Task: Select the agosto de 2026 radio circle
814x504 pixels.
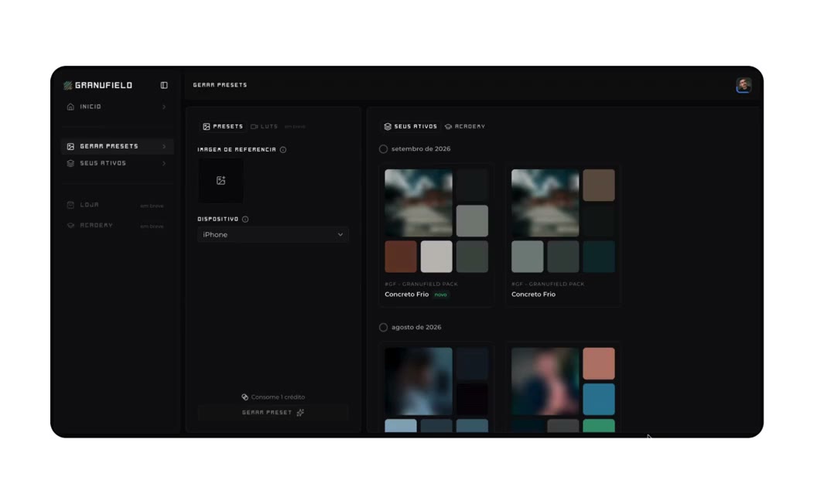Action: click(383, 328)
